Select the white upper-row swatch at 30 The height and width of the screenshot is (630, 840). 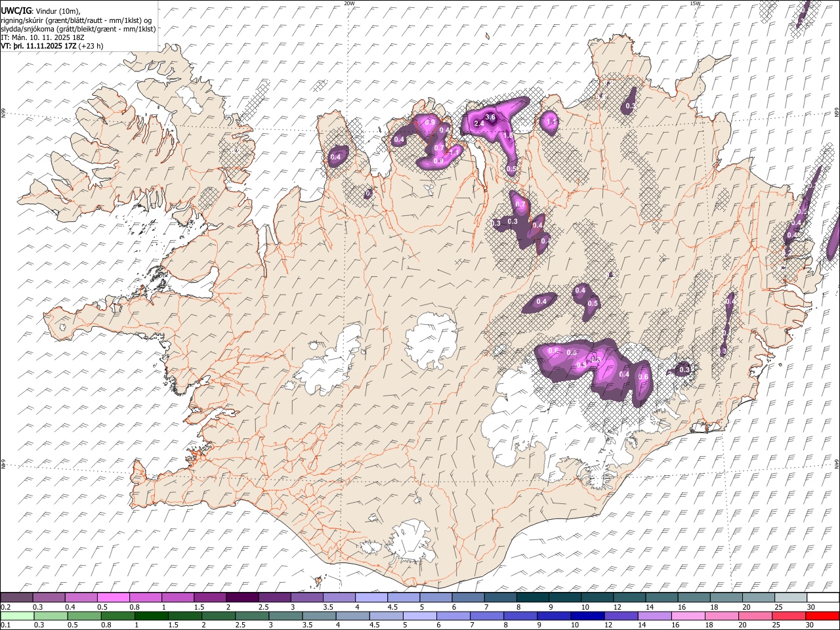click(x=822, y=597)
